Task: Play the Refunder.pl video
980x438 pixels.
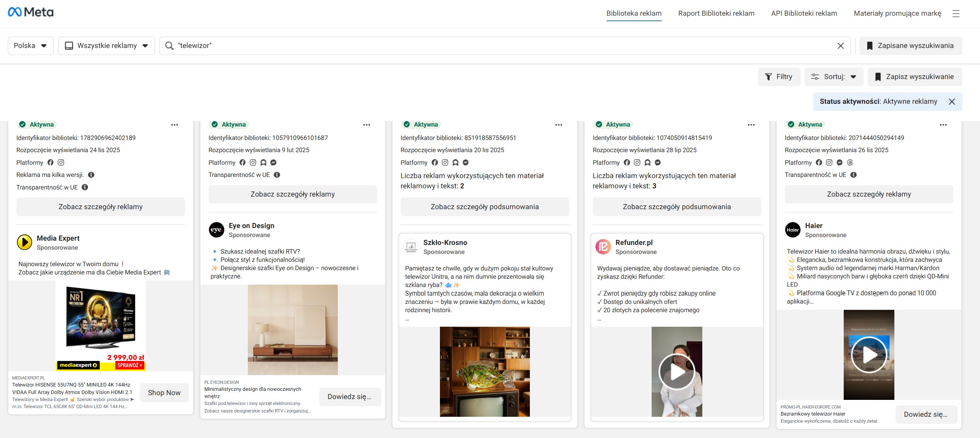Action: click(x=676, y=372)
